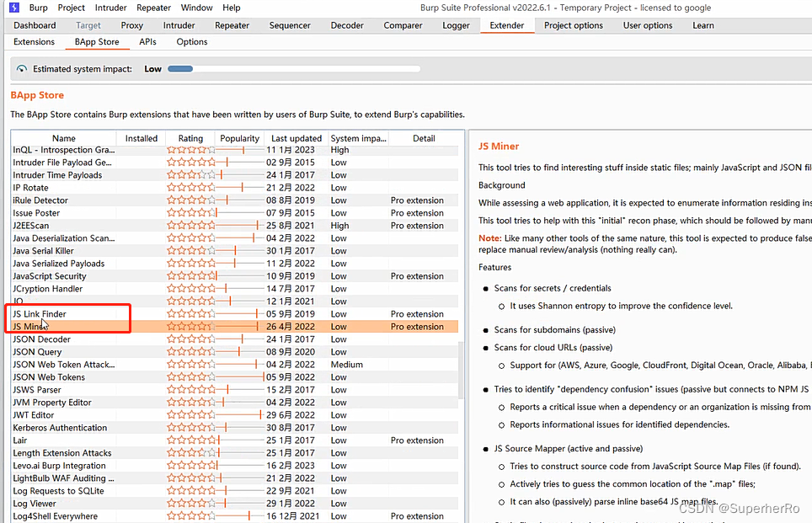812x523 pixels.
Task: Click the popularity bar of JWT Editor
Action: coord(239,415)
